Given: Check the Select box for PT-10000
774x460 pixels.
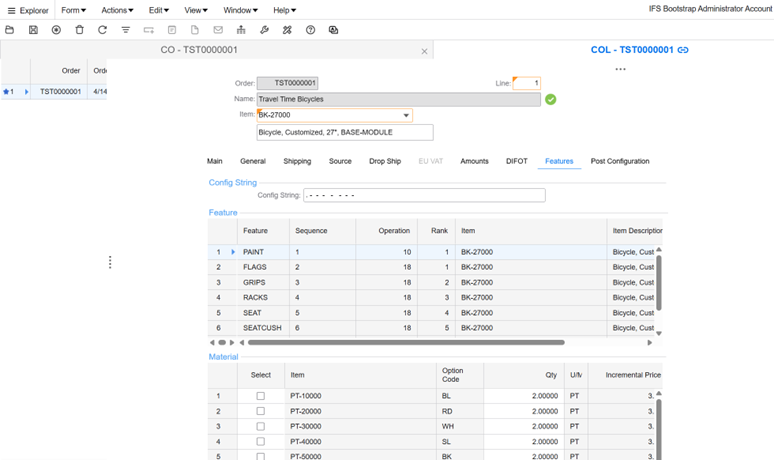Looking at the screenshot, I should 261,396.
